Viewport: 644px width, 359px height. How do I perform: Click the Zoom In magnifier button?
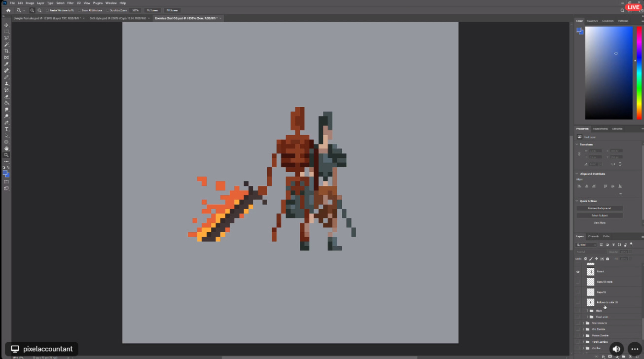click(32, 10)
